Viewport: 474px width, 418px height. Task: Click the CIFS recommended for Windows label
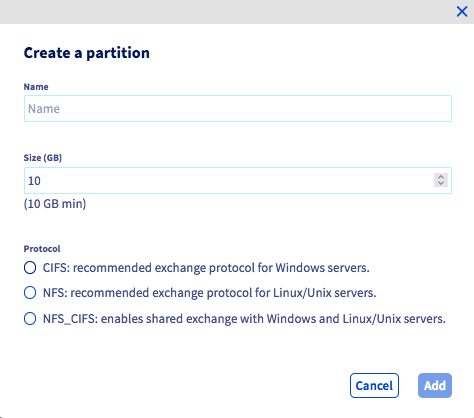pos(206,268)
